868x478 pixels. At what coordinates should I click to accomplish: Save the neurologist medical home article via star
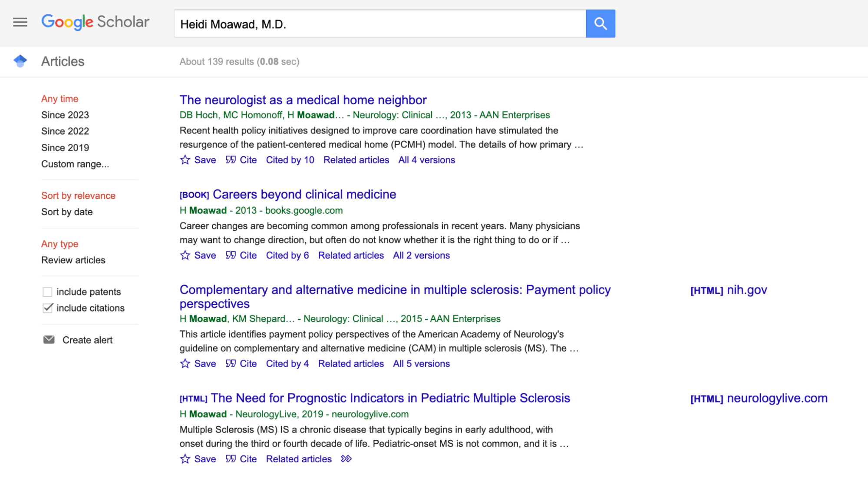click(x=185, y=160)
